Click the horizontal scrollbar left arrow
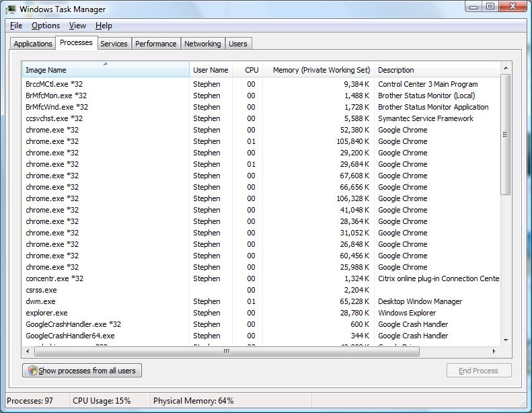The width and height of the screenshot is (532, 413). coord(28,351)
